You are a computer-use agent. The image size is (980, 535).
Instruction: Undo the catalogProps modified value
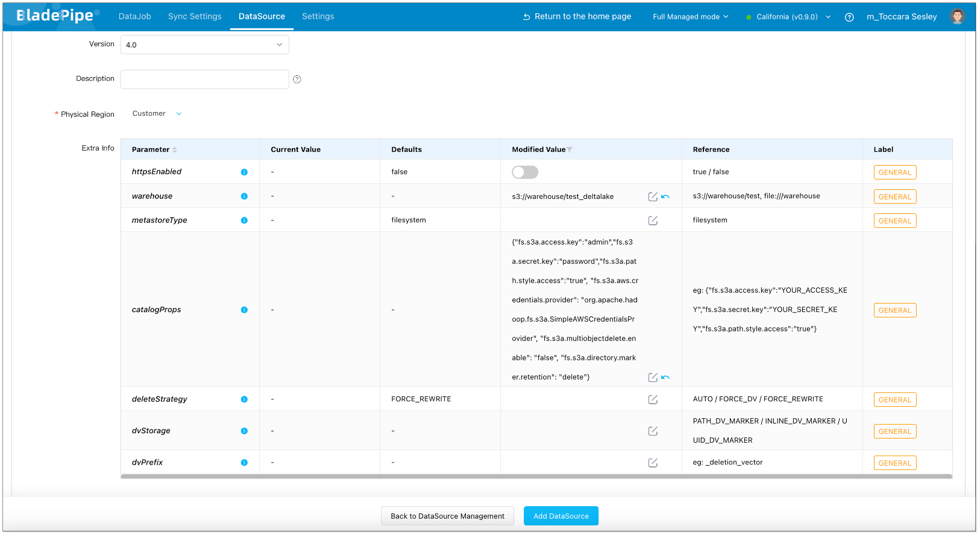[x=665, y=377]
